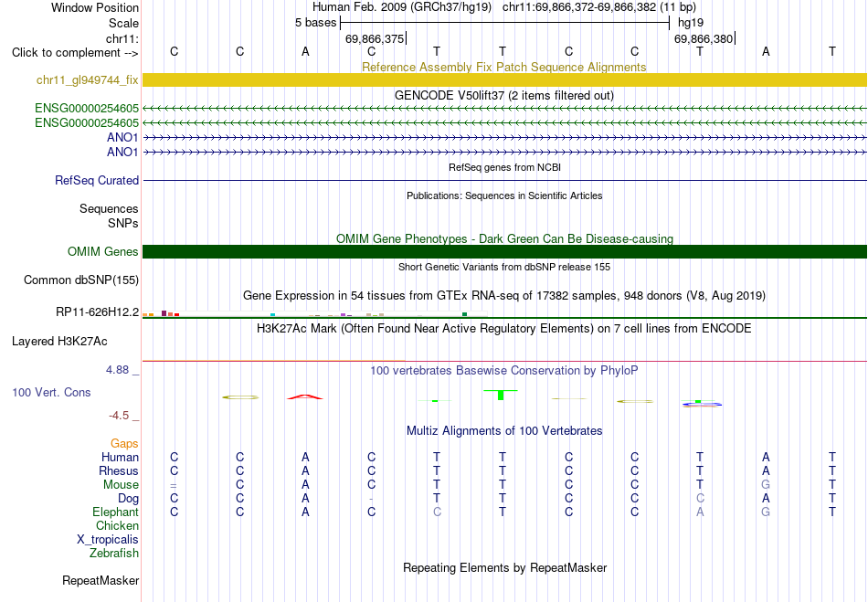Click the tall green T PhyloP conservation bar
The width and height of the screenshot is (868, 602).
(x=501, y=395)
